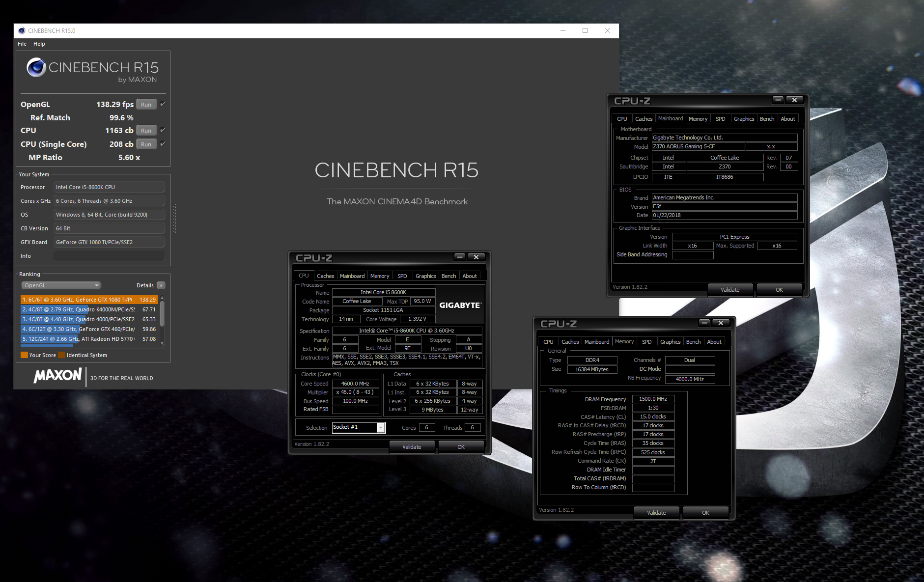Click OK in CPU-Z CPU window
Screen dimensions: 924x582
pos(461,447)
